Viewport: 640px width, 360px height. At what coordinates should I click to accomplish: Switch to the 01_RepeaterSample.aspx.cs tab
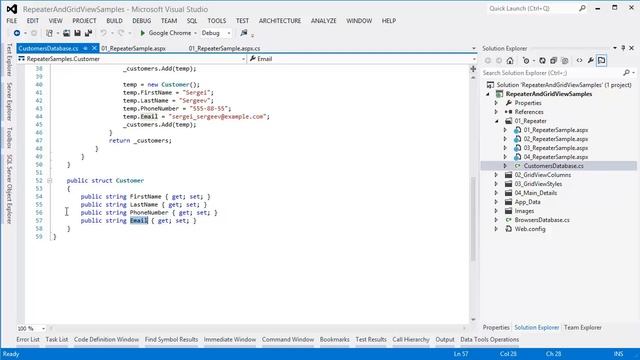pyautogui.click(x=224, y=48)
